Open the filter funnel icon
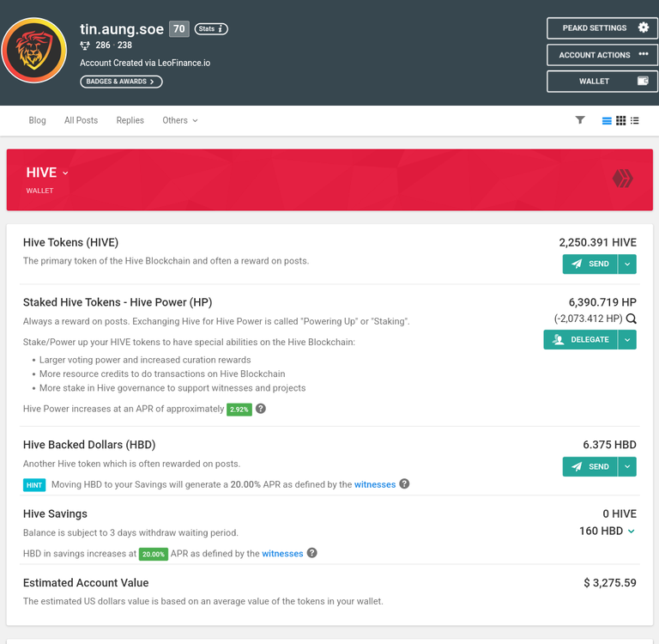The height and width of the screenshot is (644, 659). (580, 120)
